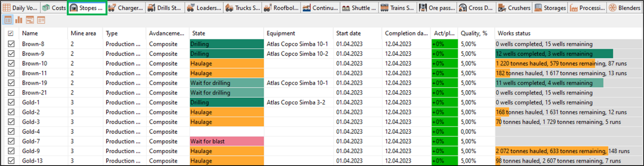Switch to the Storages tab
The image size is (644, 166).
(x=550, y=8)
